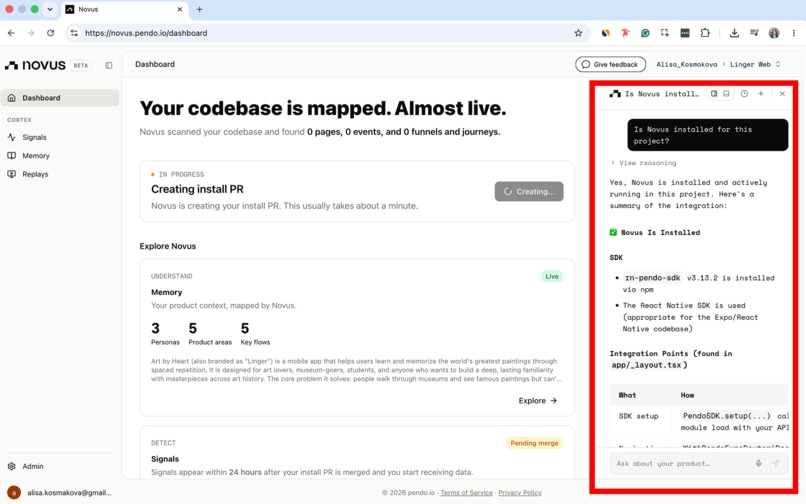Click the "5 Key flows" stat
The height and width of the screenshot is (504, 806).
(x=255, y=333)
